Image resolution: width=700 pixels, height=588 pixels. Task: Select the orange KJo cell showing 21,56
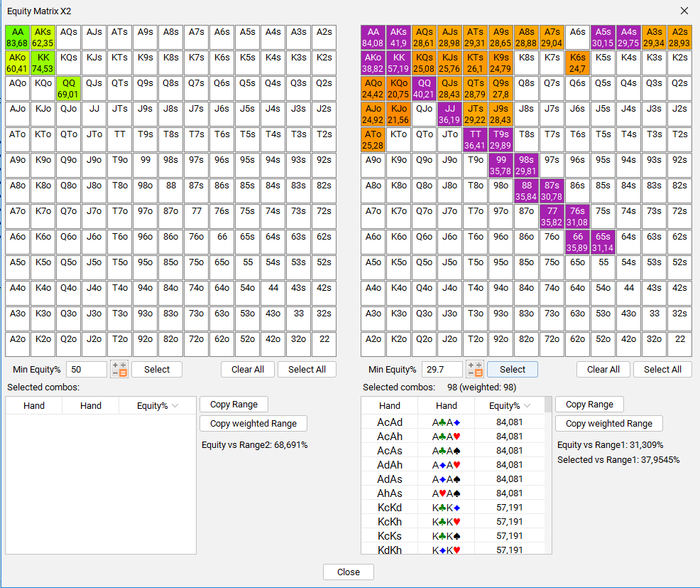[x=399, y=114]
